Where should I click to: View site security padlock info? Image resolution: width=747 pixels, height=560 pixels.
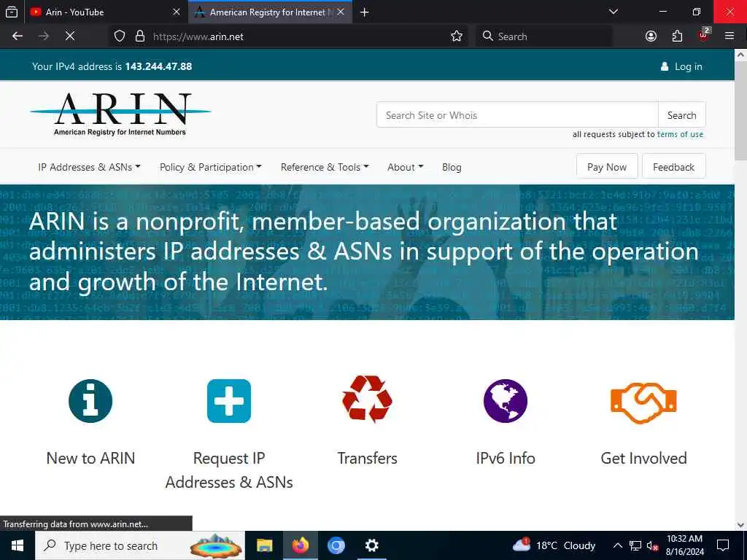click(x=140, y=36)
